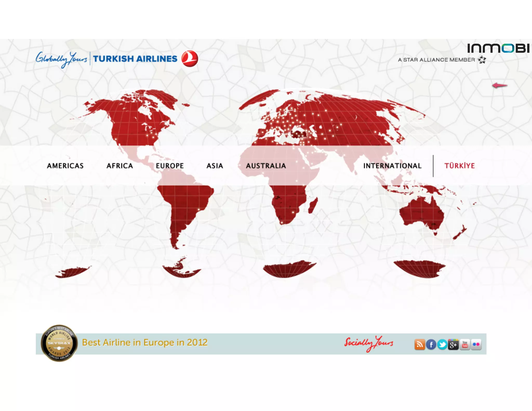Open the Facebook social icon
The image size is (532, 411).
[x=431, y=344]
